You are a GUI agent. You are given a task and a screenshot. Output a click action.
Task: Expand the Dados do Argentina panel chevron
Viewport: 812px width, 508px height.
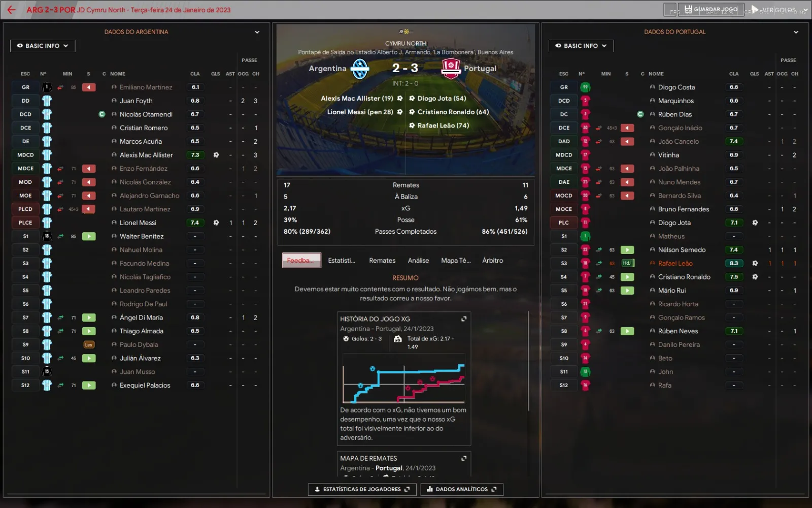tap(257, 32)
